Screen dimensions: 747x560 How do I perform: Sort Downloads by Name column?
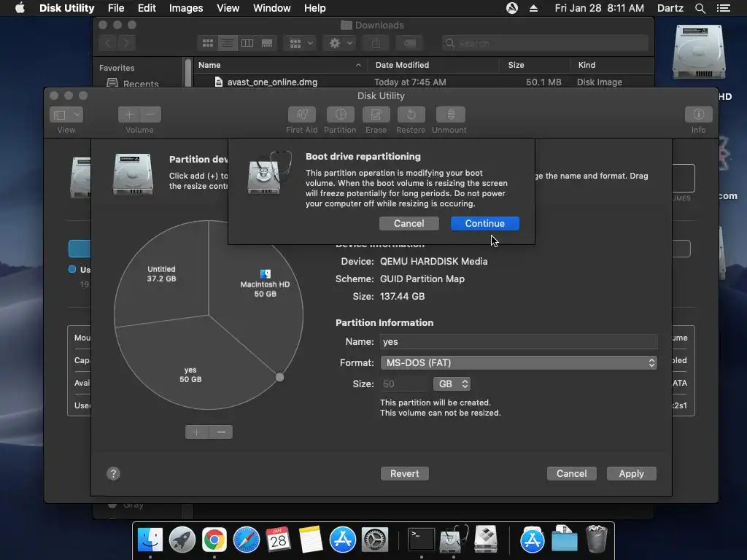[x=279, y=65]
